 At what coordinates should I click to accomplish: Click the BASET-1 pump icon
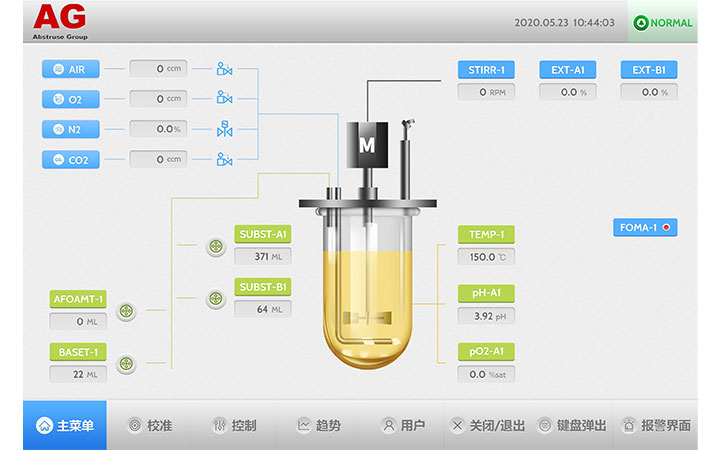tap(126, 364)
